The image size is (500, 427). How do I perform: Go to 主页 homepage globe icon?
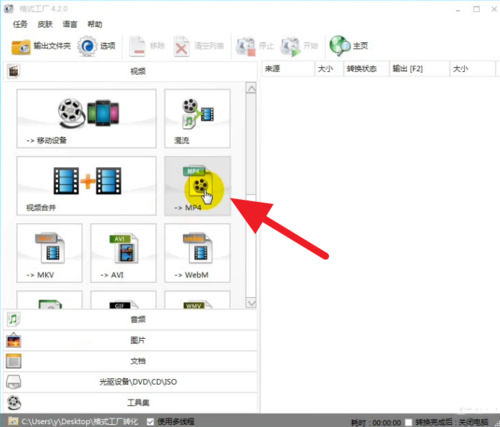coord(349,46)
